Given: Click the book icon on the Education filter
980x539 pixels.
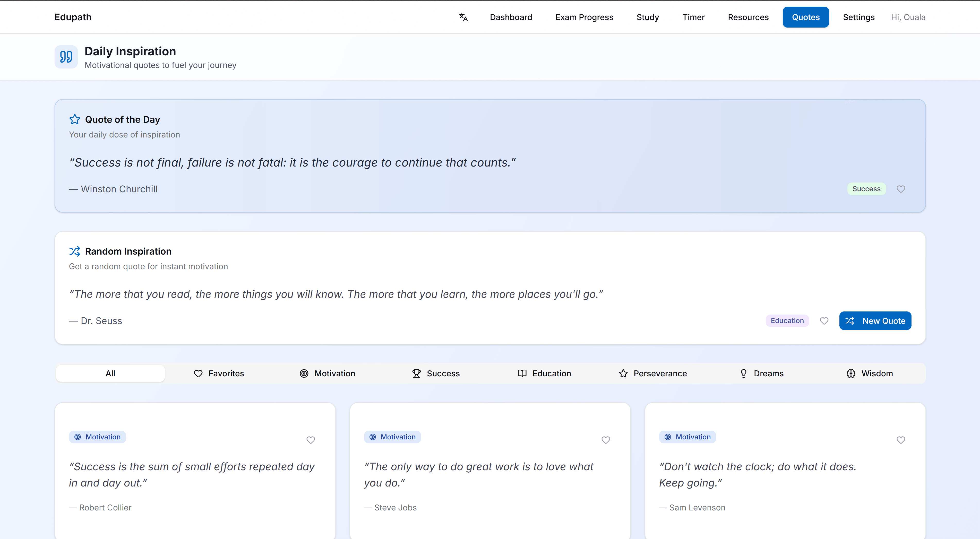Looking at the screenshot, I should pyautogui.click(x=522, y=373).
